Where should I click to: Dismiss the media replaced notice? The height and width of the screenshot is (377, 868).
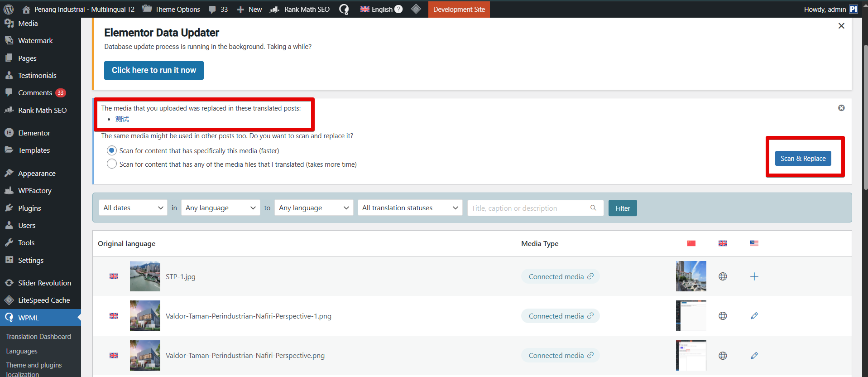[x=841, y=108]
